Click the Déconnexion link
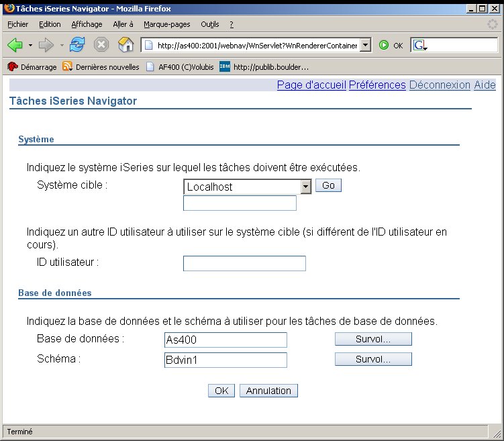Image resolution: width=504 pixels, height=441 pixels. 440,85
